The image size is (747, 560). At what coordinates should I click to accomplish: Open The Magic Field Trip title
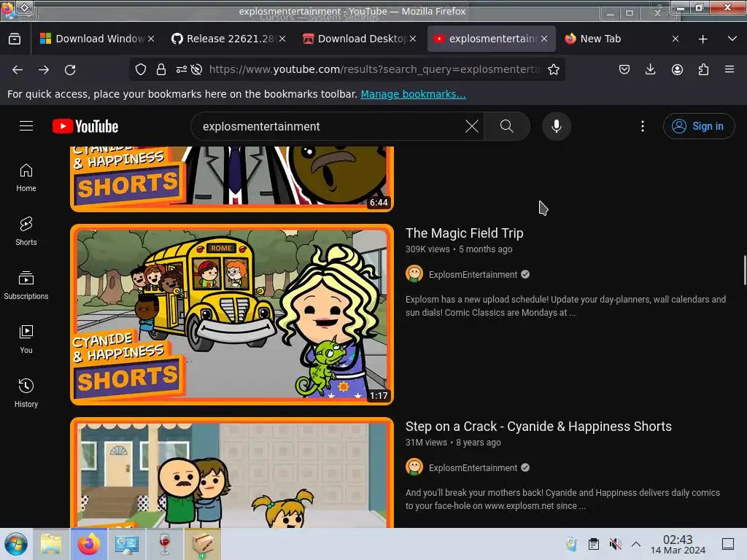[x=464, y=233]
